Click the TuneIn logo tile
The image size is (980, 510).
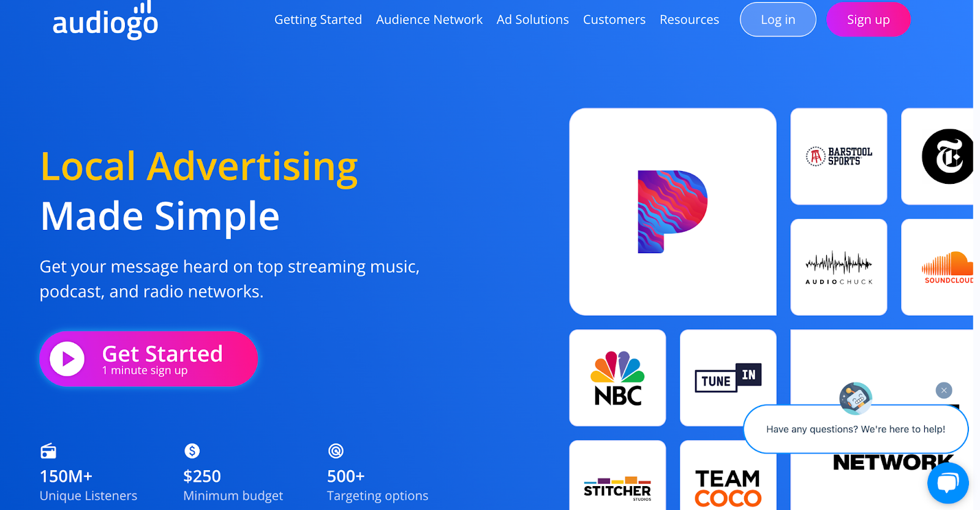point(728,378)
